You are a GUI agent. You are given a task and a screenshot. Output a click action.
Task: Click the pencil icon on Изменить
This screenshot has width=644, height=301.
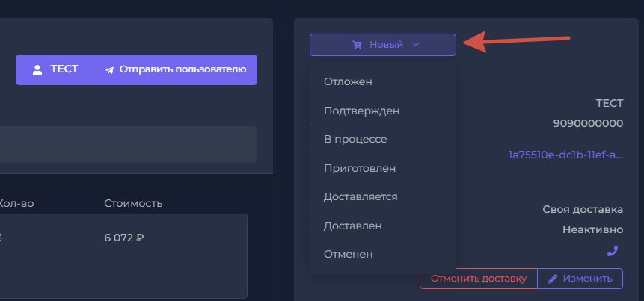pyautogui.click(x=553, y=279)
